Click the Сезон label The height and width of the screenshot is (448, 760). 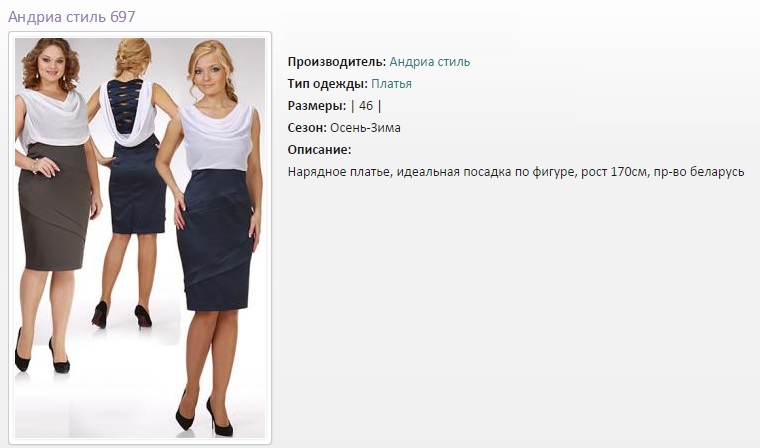(x=307, y=128)
